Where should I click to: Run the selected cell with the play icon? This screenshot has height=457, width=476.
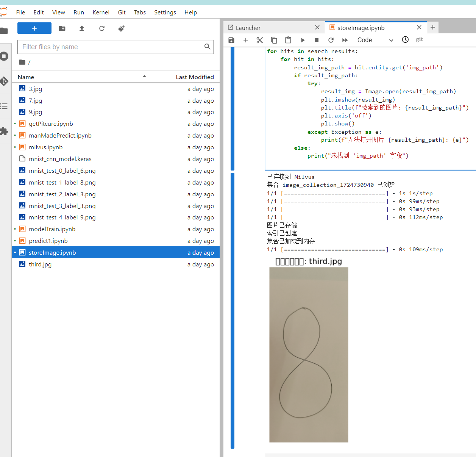pos(303,40)
